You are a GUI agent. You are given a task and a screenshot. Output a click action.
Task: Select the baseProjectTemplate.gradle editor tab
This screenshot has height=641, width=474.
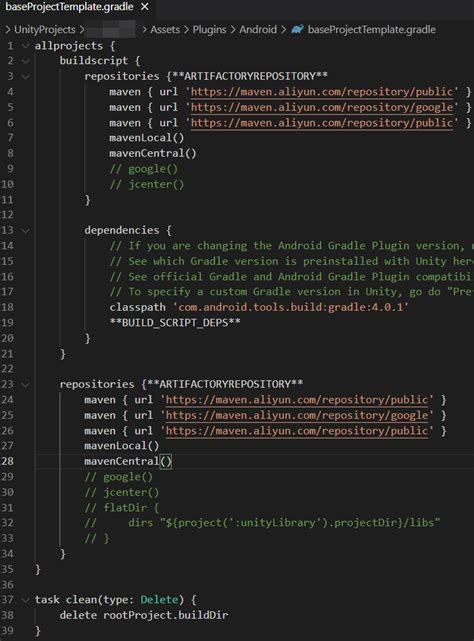pyautogui.click(x=69, y=7)
